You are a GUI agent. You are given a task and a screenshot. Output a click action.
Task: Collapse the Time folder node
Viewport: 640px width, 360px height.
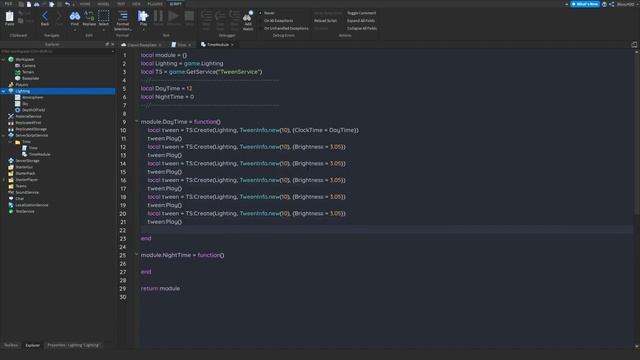[x=10, y=142]
